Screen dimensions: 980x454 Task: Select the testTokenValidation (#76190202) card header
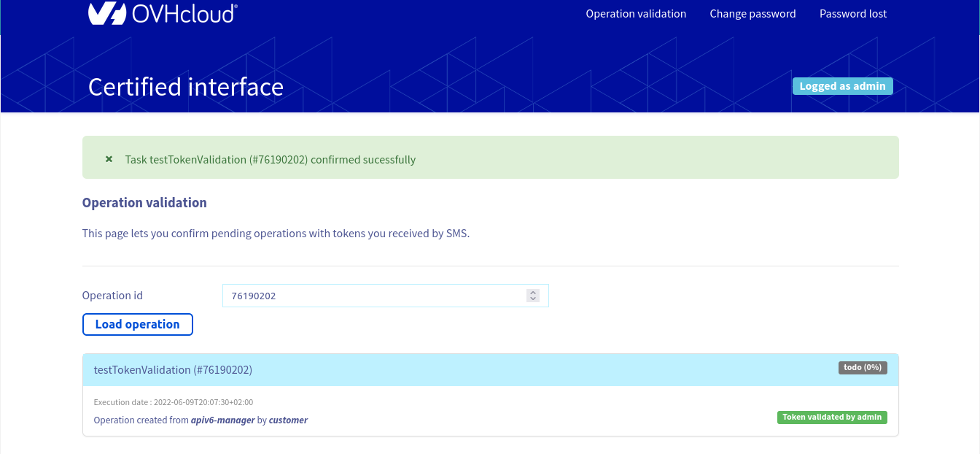click(173, 369)
